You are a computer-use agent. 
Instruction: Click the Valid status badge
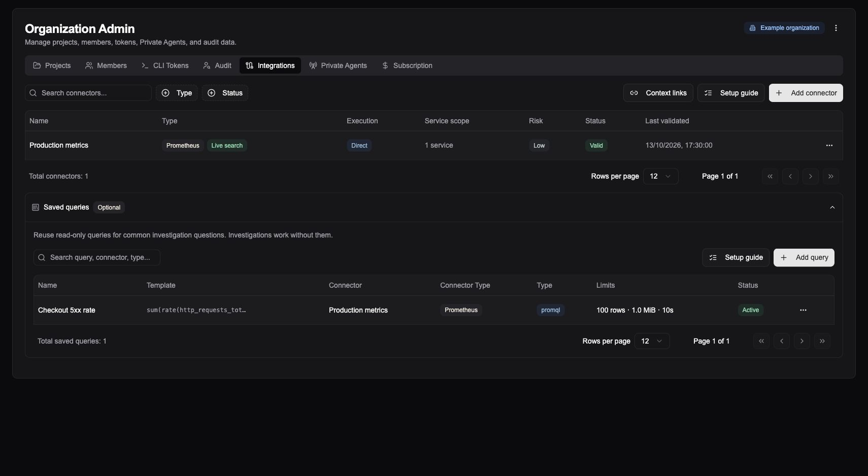point(596,146)
